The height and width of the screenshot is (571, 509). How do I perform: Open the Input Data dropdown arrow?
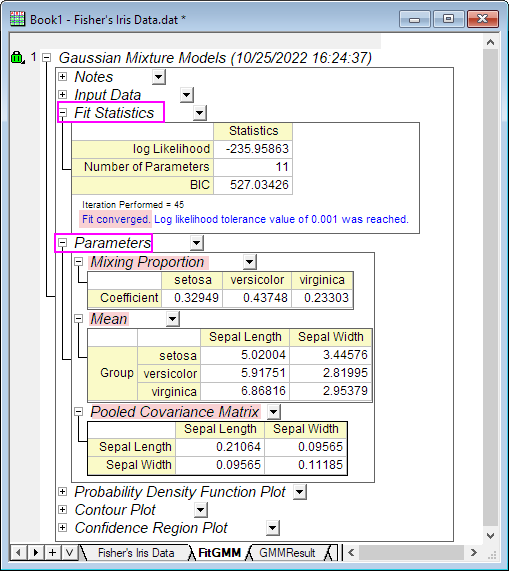tap(186, 95)
